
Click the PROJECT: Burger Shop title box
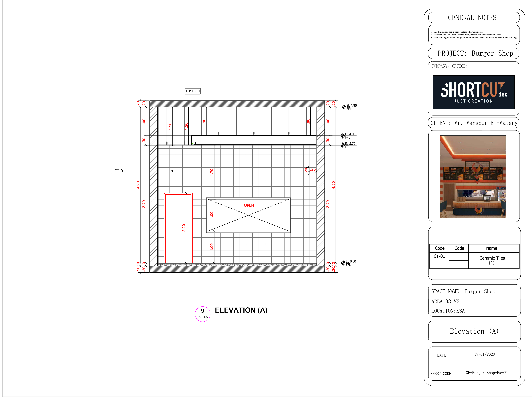[x=474, y=53]
